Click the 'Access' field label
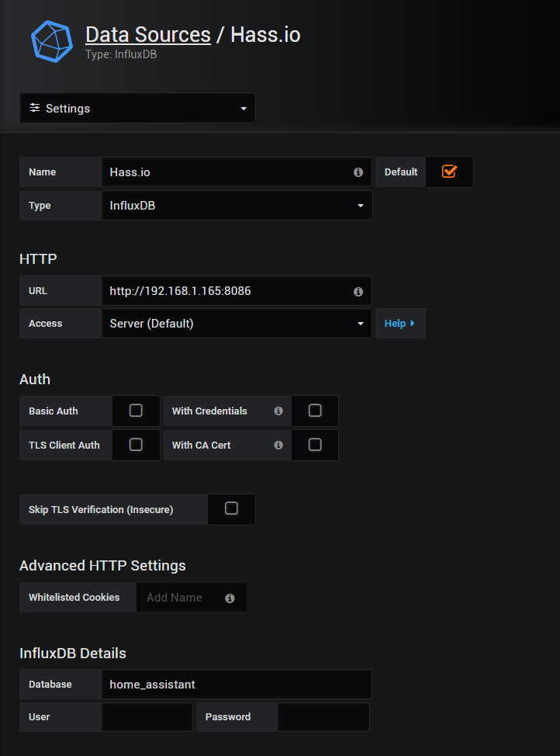This screenshot has width=560, height=756. [x=45, y=324]
